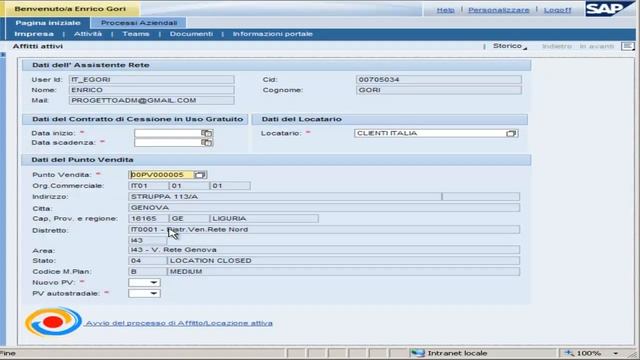Open the Documenti menu
Screen dimensions: 640x360
[191, 34]
